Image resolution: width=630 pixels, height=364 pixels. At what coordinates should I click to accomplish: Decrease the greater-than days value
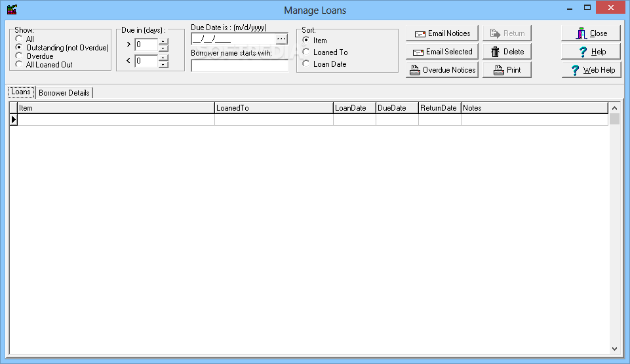(163, 48)
